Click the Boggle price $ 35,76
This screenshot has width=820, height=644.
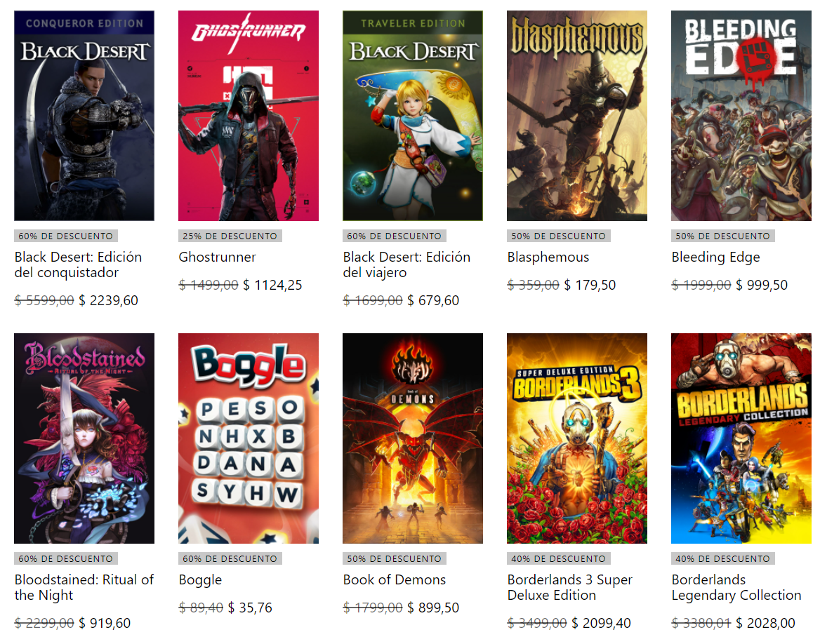(x=250, y=608)
